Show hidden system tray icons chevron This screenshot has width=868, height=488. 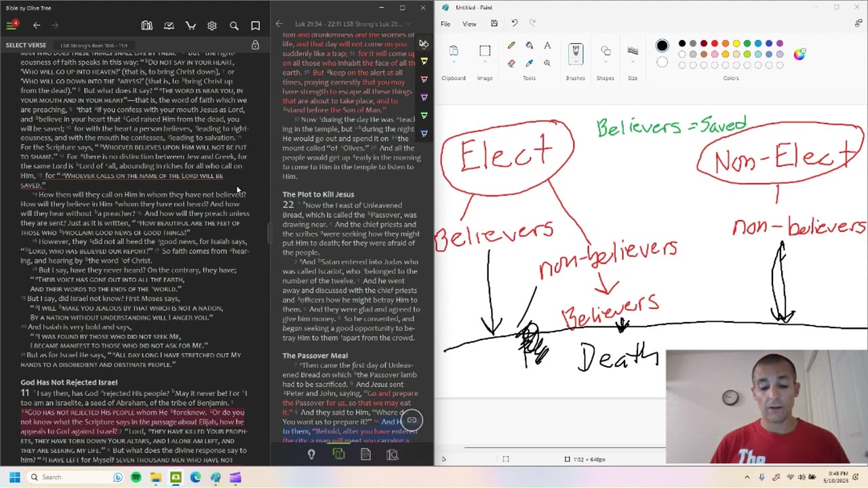tap(747, 477)
